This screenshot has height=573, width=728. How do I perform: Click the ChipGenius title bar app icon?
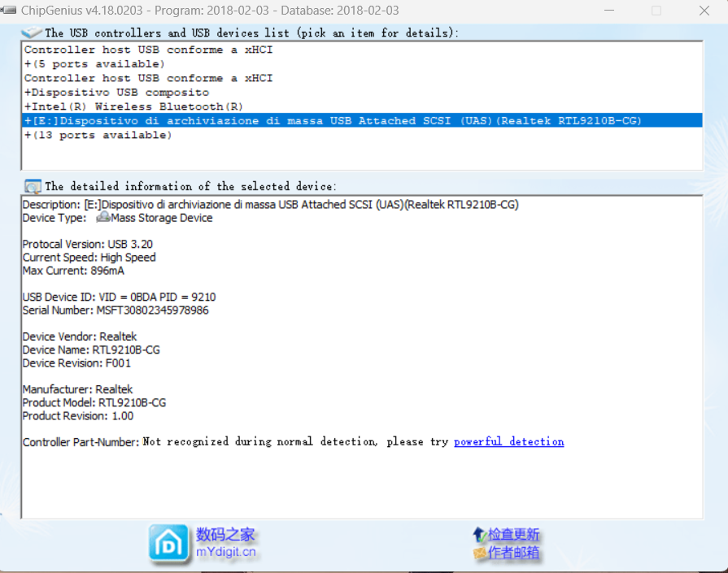click(9, 11)
